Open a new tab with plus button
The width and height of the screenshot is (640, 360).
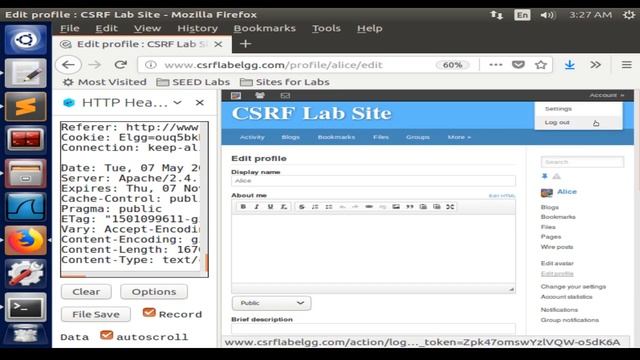245,44
